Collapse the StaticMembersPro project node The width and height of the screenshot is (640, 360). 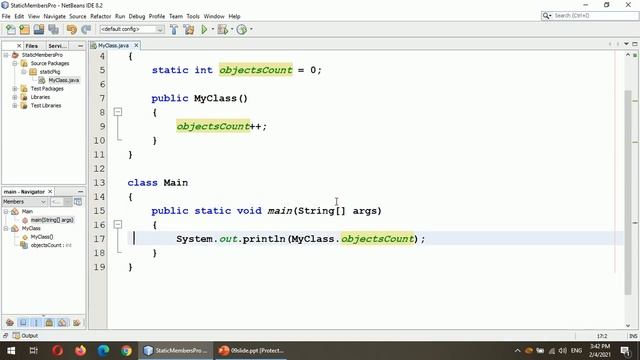tap(6, 55)
